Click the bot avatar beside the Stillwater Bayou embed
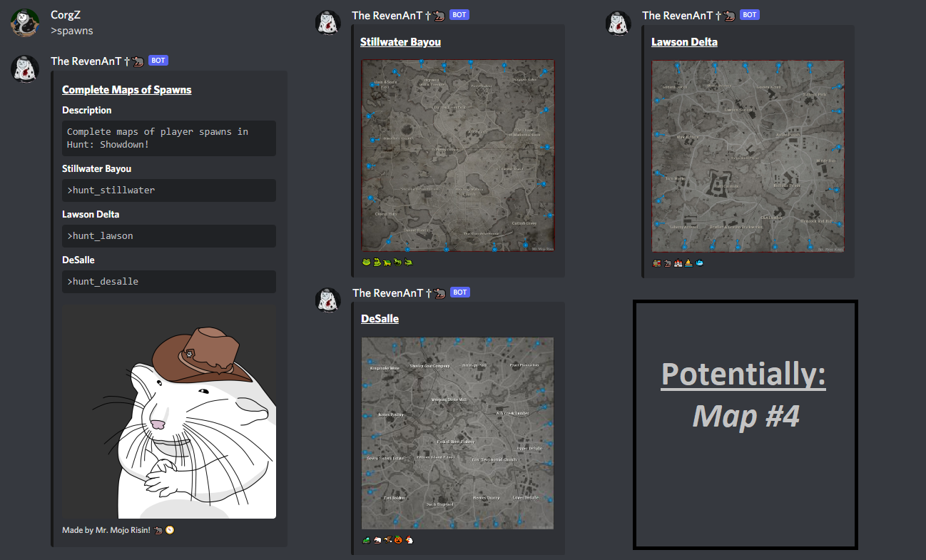Viewport: 926px width, 560px height. [327, 23]
